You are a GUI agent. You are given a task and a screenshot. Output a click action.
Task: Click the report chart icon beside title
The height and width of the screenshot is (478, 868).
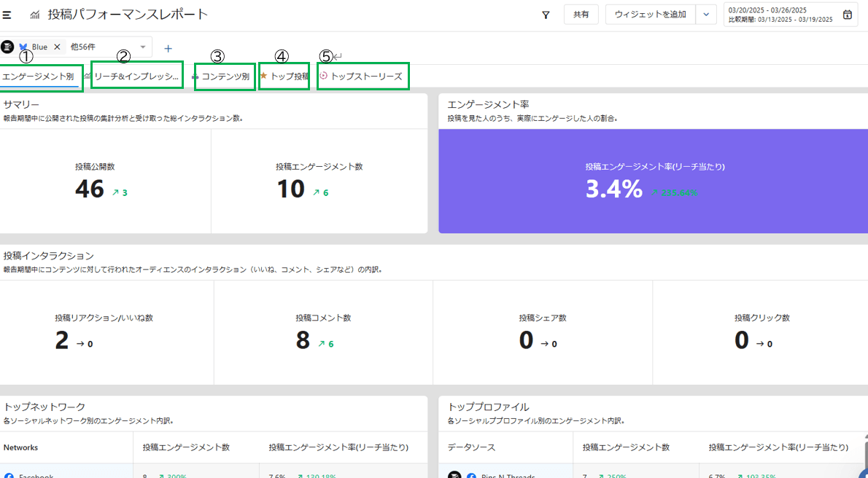(x=35, y=15)
